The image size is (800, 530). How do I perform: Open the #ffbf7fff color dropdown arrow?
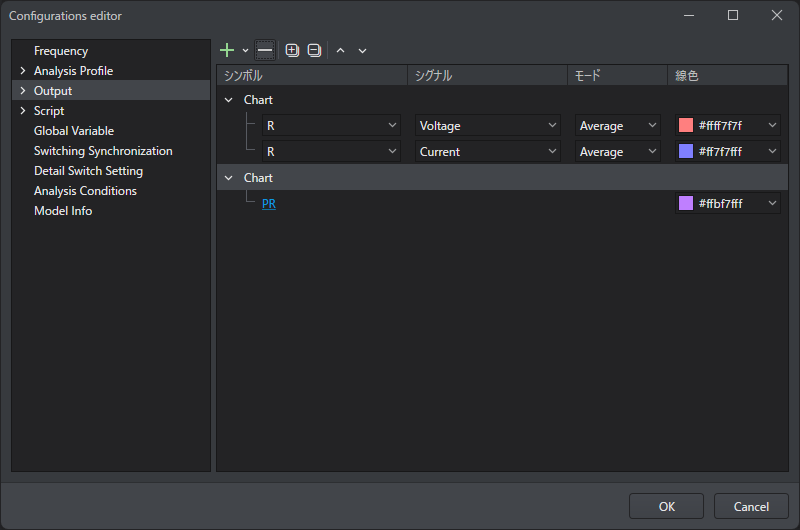[x=772, y=204]
